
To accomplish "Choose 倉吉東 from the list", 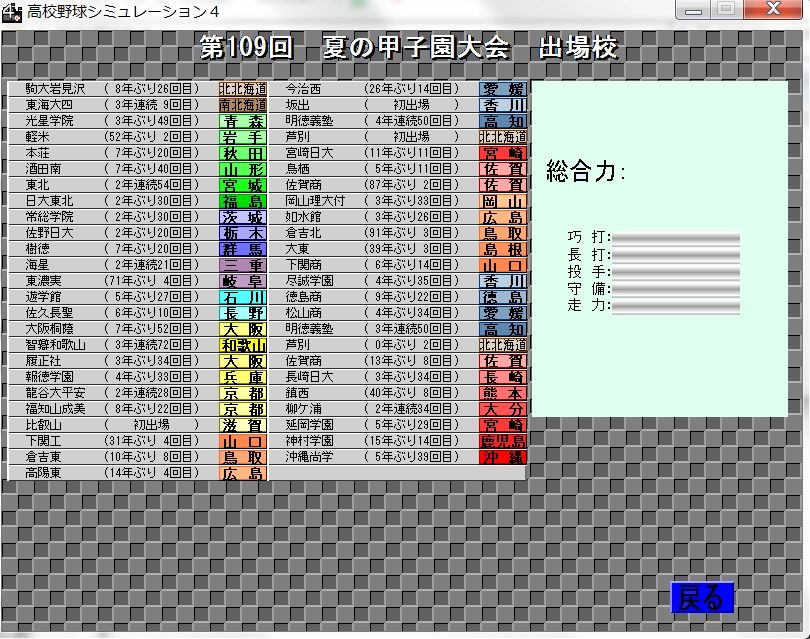I will [x=138, y=457].
